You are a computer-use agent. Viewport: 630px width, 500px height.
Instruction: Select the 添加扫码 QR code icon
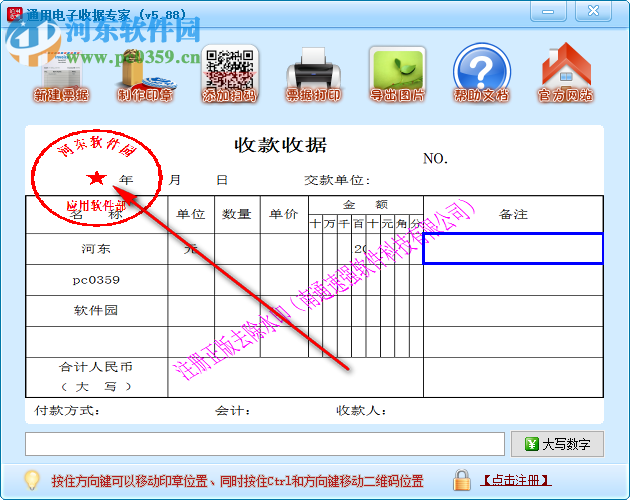click(229, 74)
